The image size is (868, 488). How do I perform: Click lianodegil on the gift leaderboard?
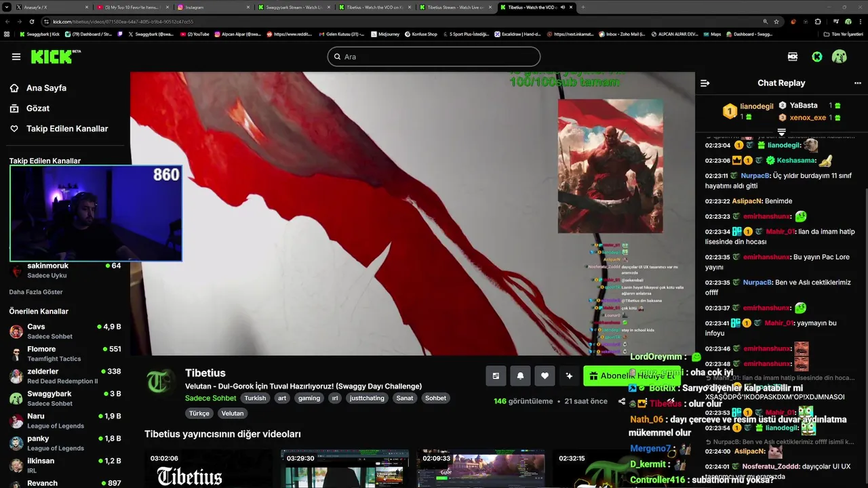pos(756,106)
